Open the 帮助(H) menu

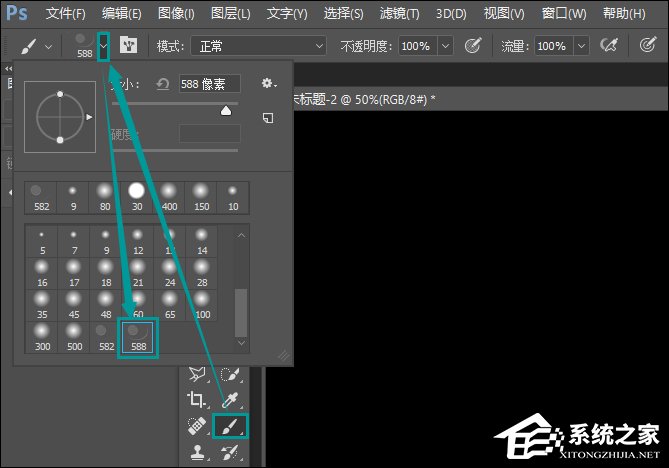(624, 14)
